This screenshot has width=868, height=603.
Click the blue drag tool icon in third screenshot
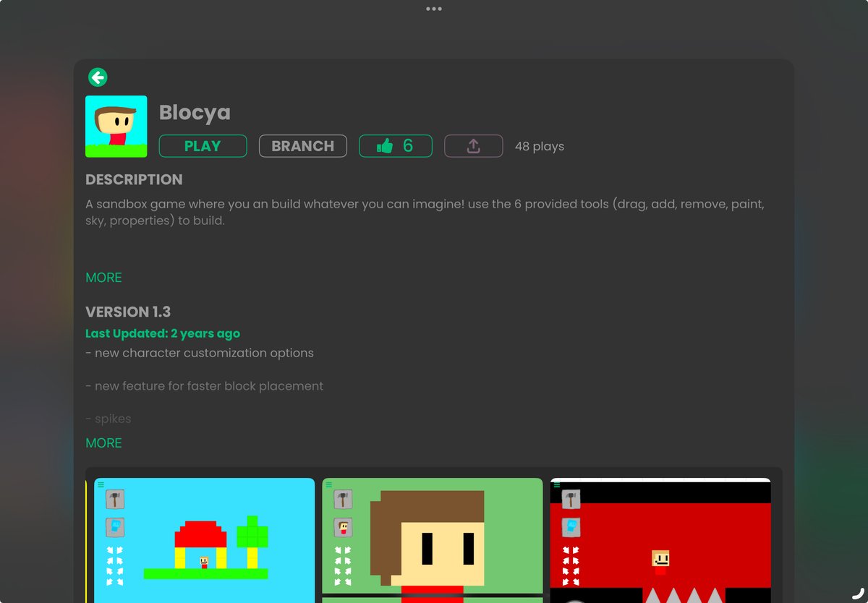pos(571,527)
